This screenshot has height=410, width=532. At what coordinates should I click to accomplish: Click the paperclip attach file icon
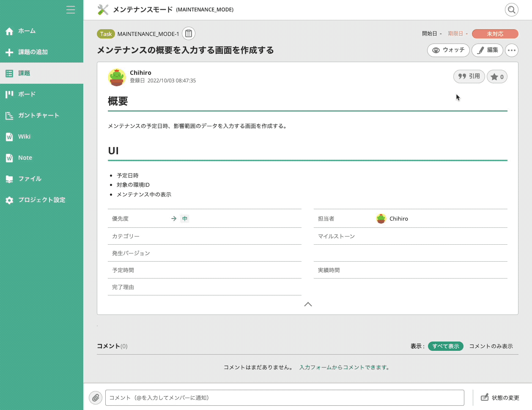pyautogui.click(x=96, y=398)
